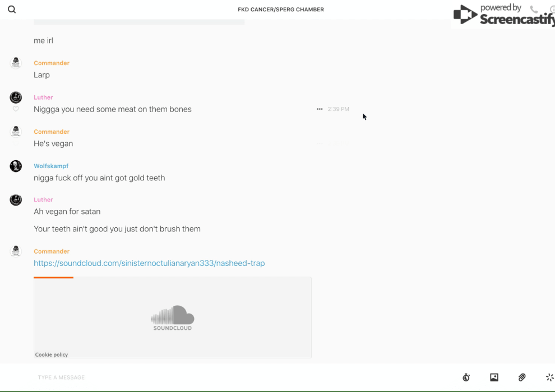Click Commander's avatar beside the "Larp" message
This screenshot has height=392, width=555.
16,63
